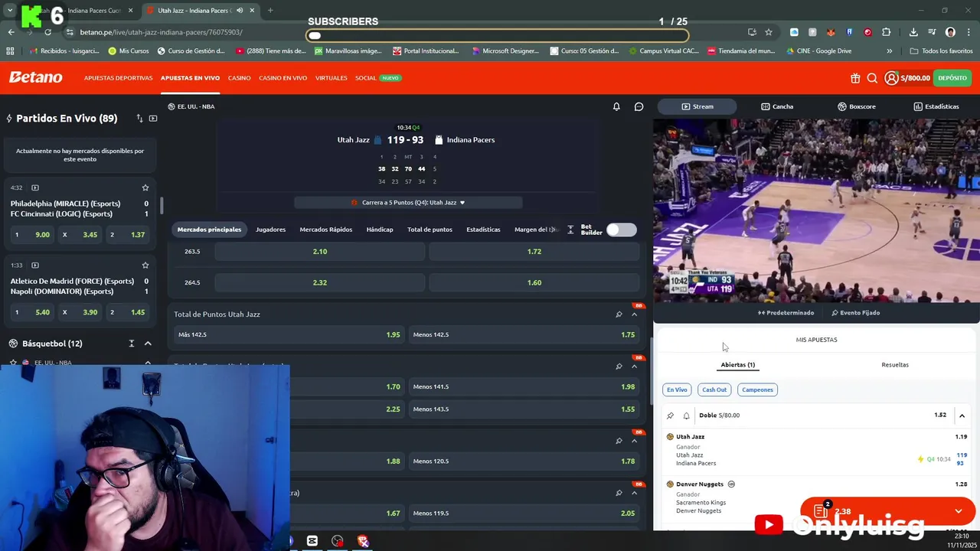Expand the orange bet slip chevron
Screen dimensions: 980x551
[x=958, y=511]
